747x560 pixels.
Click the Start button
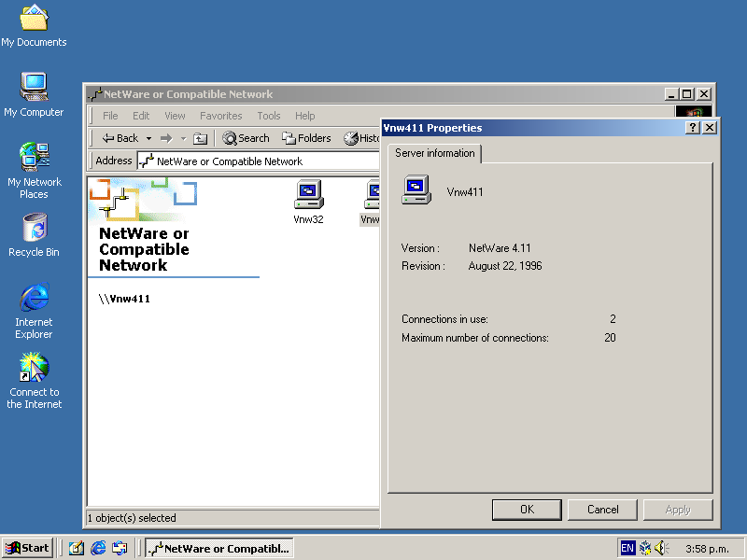pyautogui.click(x=28, y=548)
